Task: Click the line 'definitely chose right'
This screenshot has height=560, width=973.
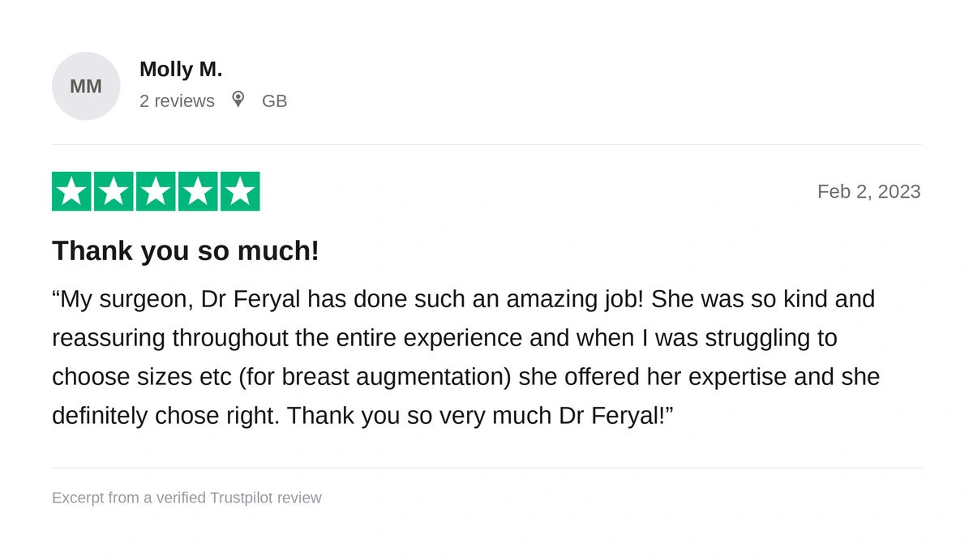Action: click(362, 416)
